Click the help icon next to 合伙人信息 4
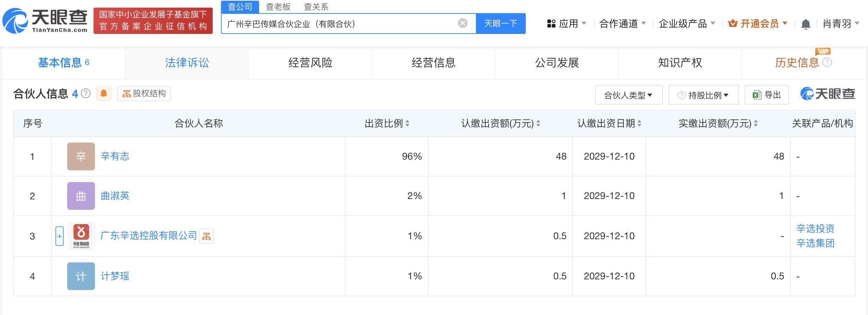Image resolution: width=868 pixels, height=315 pixels. click(86, 93)
